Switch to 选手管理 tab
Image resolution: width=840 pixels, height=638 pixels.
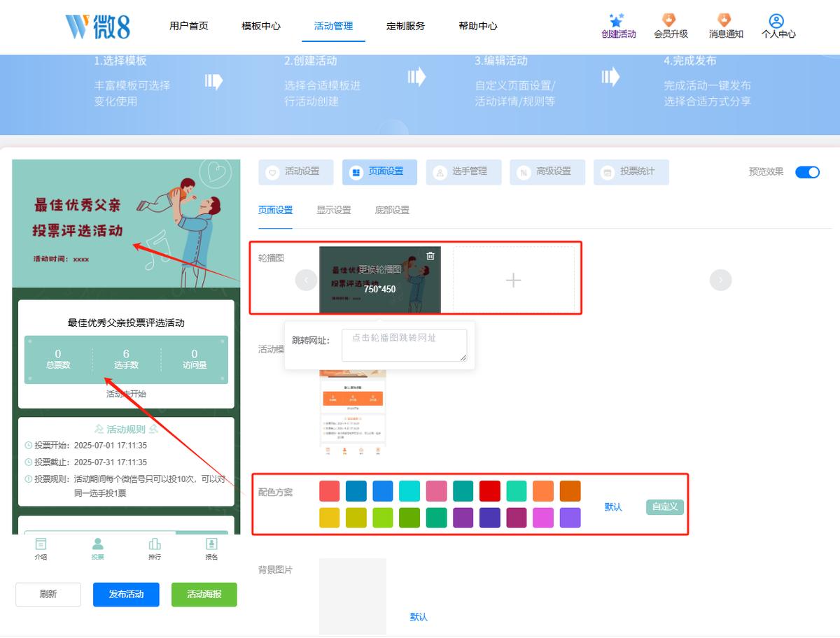point(463,172)
